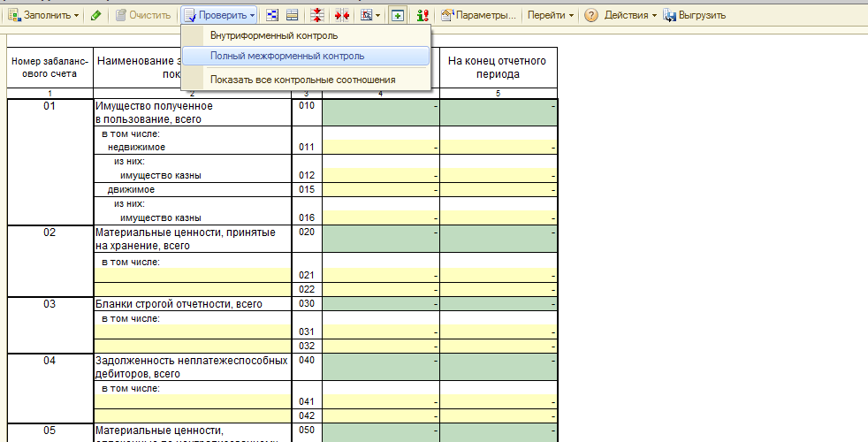Viewport: 868px width, 442px height.
Task: Open the arrow beside the cell selection icon
Action: [378, 16]
